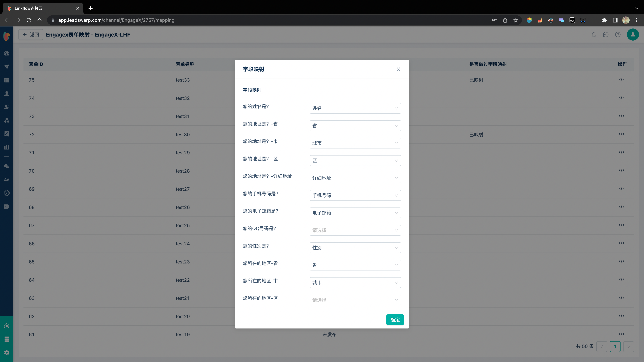Open the 详细地址 mapping dropdown
The width and height of the screenshot is (644, 362).
click(355, 178)
